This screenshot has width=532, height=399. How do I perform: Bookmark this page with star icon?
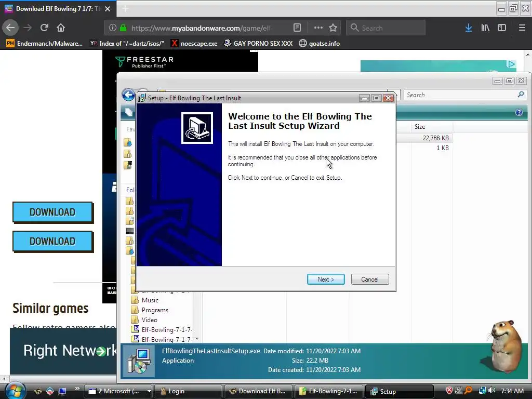pyautogui.click(x=333, y=28)
